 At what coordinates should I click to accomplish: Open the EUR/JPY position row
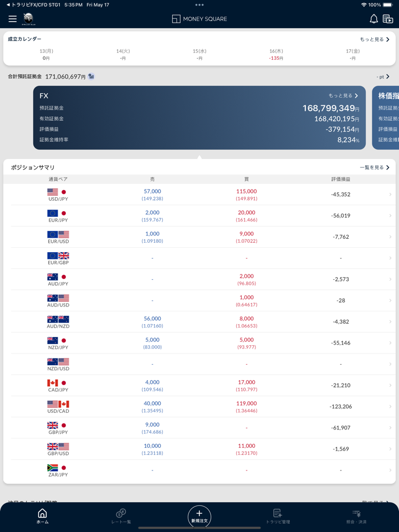tap(199, 216)
